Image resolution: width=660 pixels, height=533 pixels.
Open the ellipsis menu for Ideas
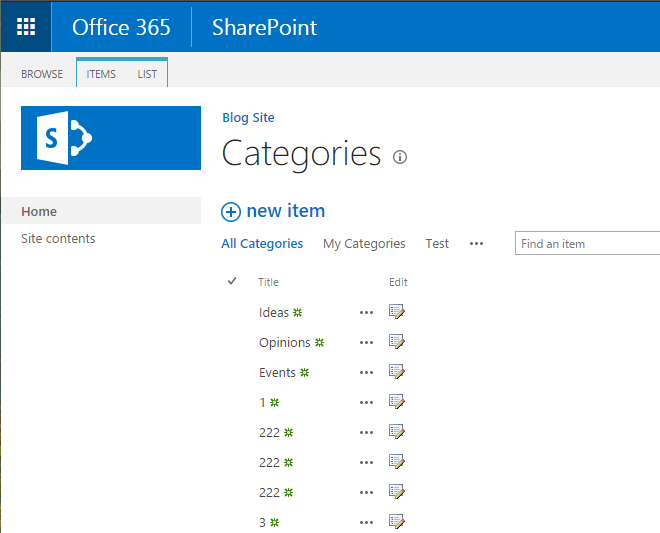366,313
